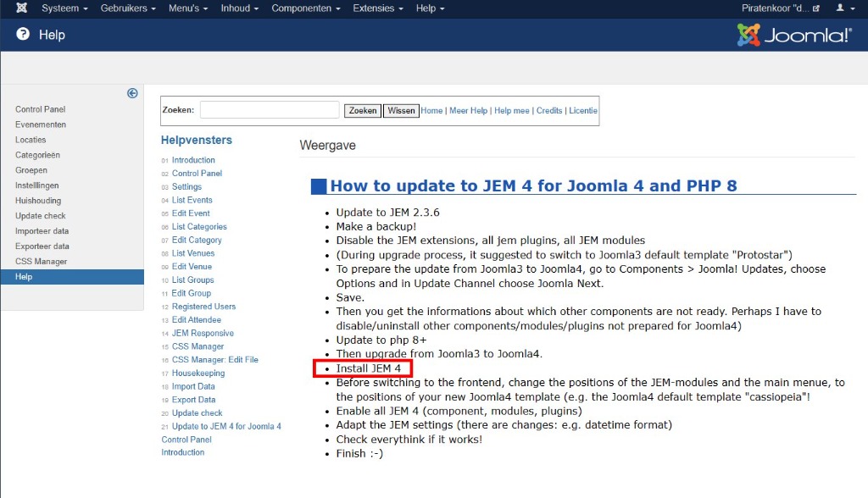868x498 pixels.
Task: Open help topic List Venues
Action: [193, 253]
